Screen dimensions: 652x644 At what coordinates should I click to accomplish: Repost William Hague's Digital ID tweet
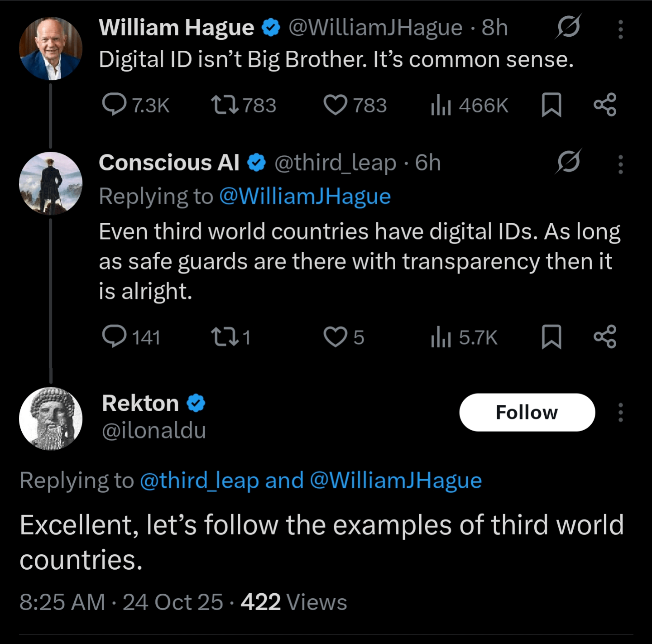point(225,105)
